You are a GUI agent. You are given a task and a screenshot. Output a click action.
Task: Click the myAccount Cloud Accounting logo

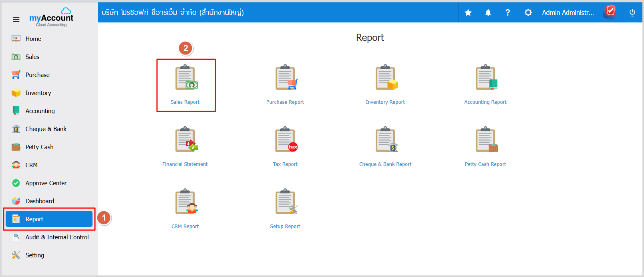pos(51,19)
